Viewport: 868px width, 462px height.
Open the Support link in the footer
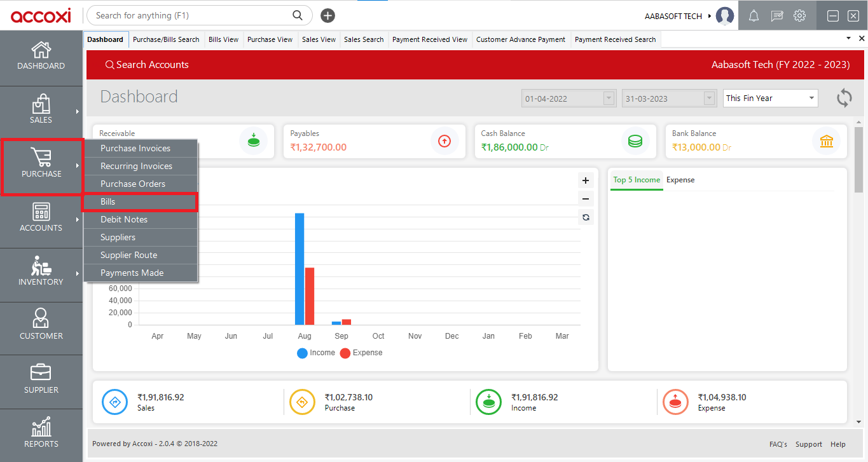[x=808, y=444]
